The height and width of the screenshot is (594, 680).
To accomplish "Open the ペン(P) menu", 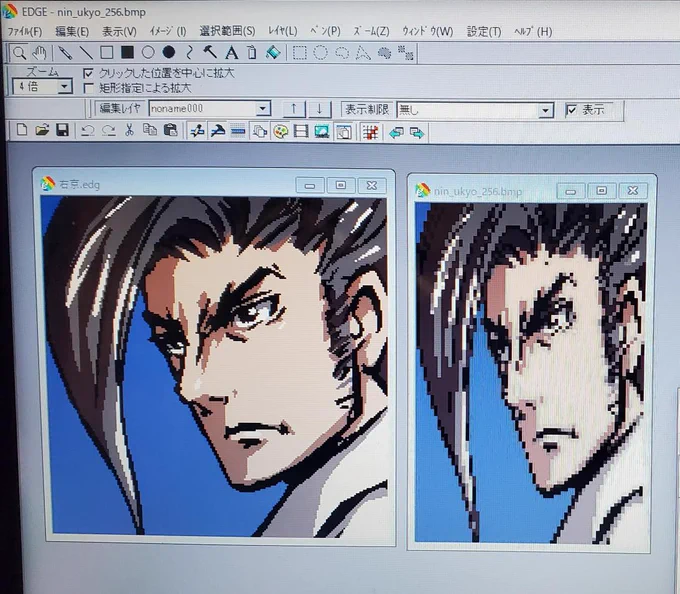I will (x=325, y=31).
